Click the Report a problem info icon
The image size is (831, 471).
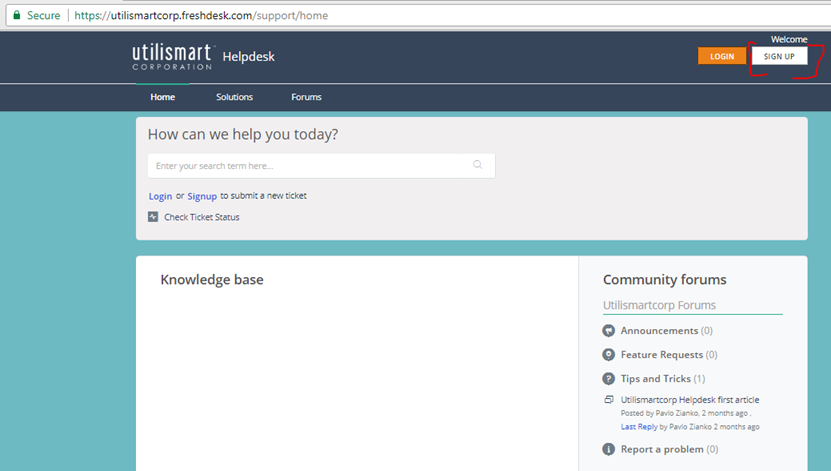[608, 449]
